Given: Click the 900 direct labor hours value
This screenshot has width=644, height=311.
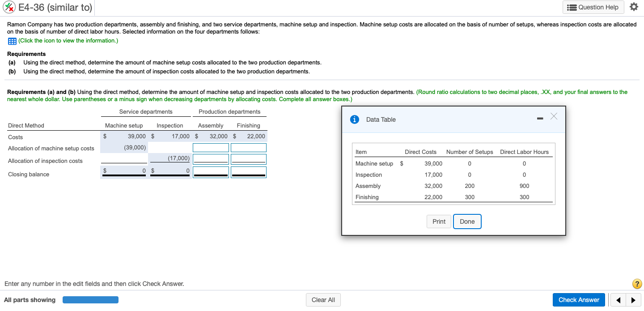Looking at the screenshot, I should point(524,186).
